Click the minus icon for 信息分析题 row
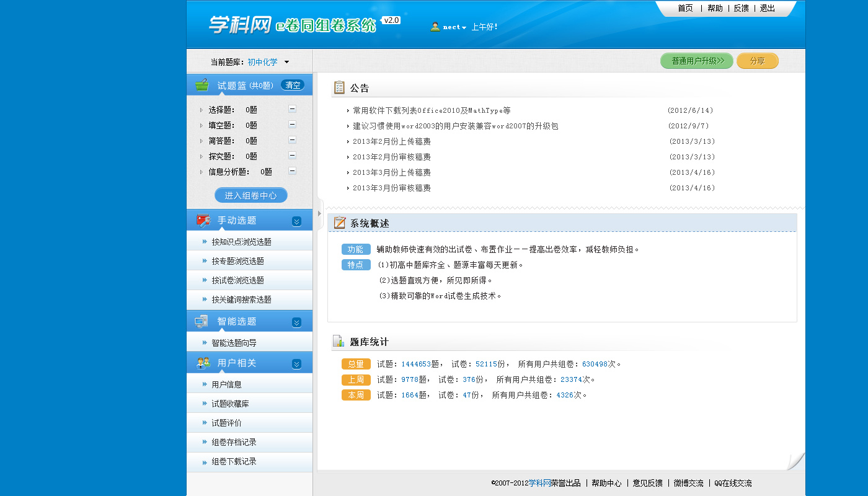The width and height of the screenshot is (868, 496). [292, 171]
